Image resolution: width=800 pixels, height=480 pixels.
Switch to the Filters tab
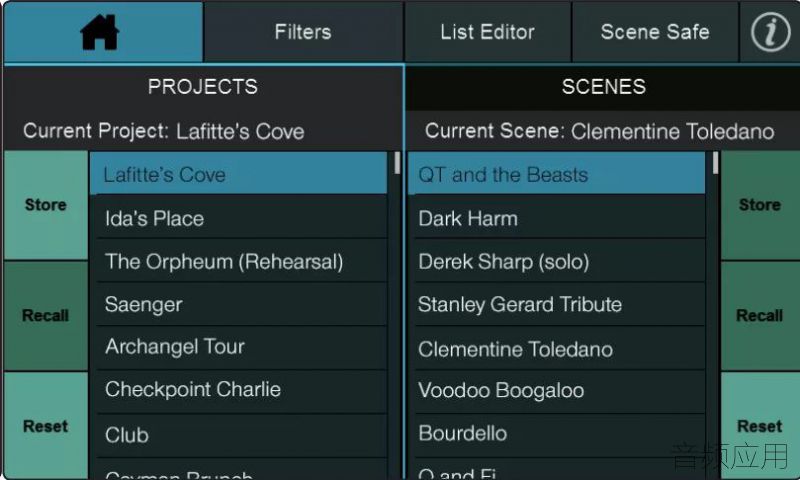pos(303,32)
